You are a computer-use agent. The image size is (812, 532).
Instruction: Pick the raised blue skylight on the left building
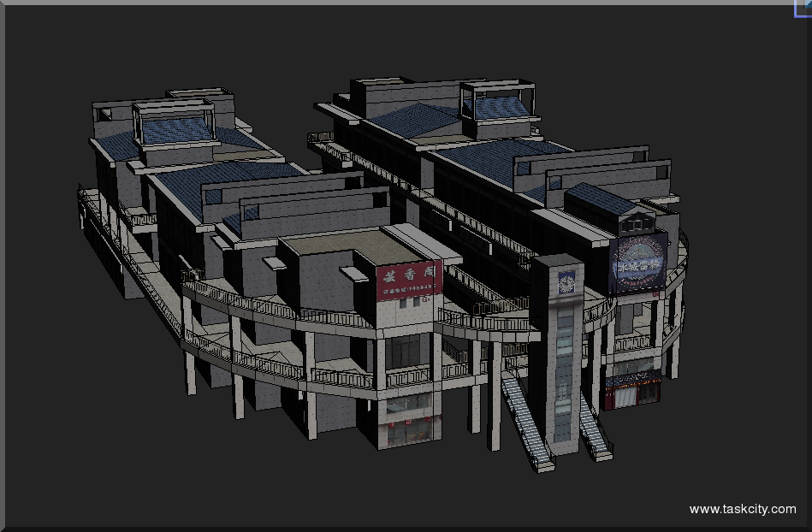(x=176, y=130)
